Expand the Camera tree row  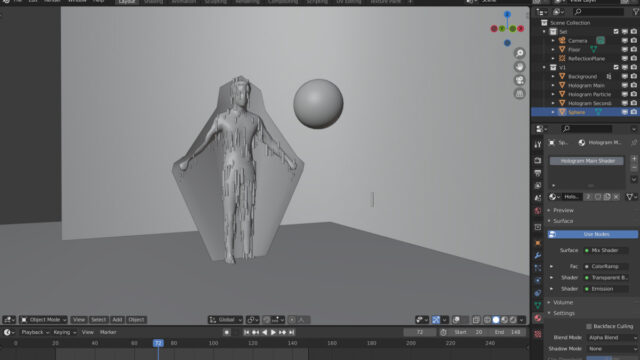tap(553, 40)
